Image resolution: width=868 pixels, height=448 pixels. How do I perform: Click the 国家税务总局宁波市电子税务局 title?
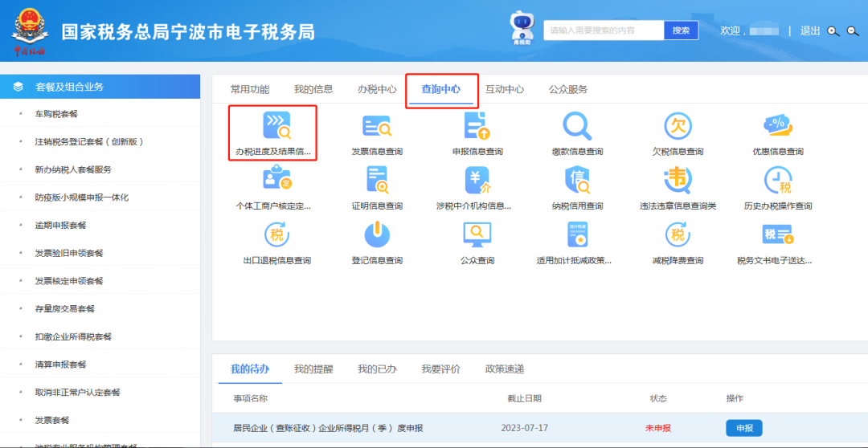click(188, 32)
